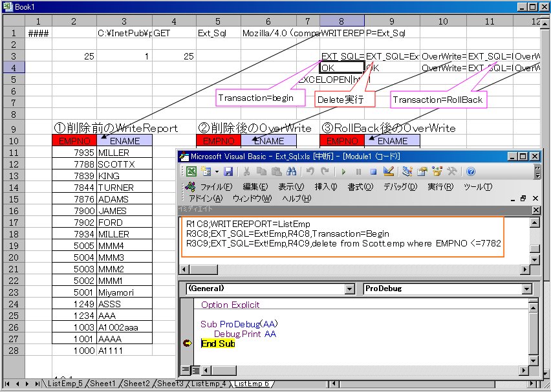
Task: Select the Sheet1 sheet tab
Action: [x=103, y=384]
